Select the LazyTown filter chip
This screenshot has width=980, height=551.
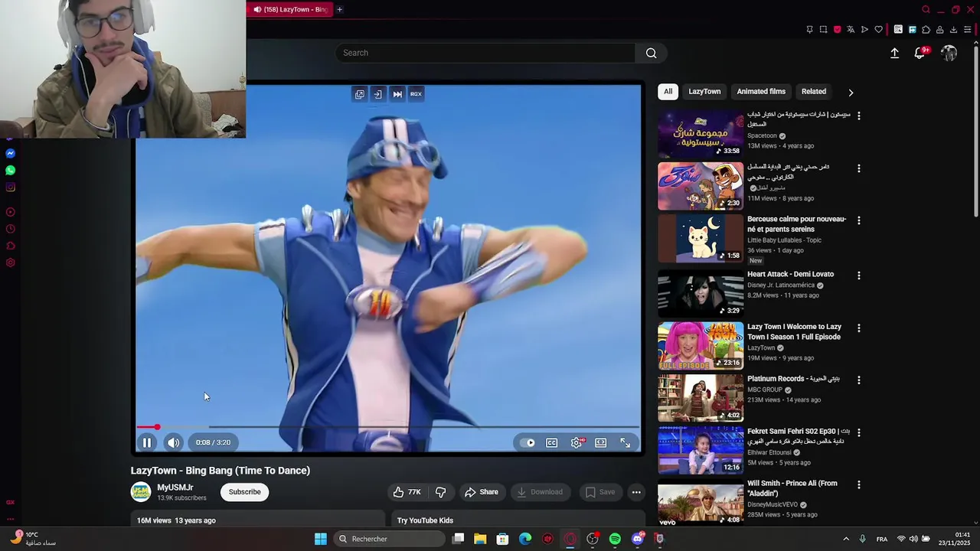click(x=704, y=91)
